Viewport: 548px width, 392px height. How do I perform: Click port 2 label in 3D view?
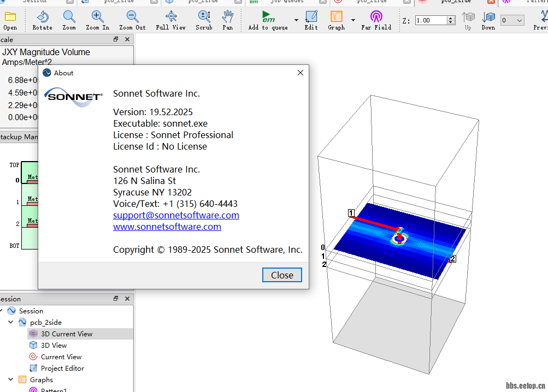(x=453, y=259)
